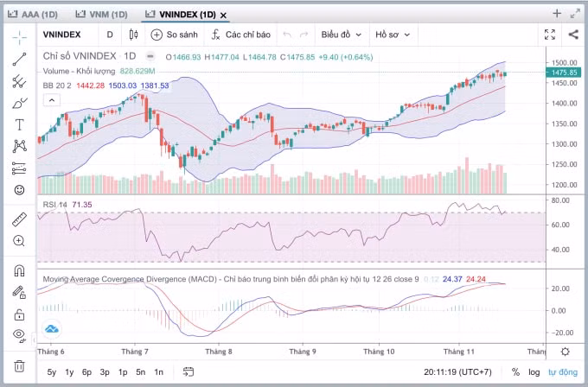Toggle stay in drawing mode
Image resolution: width=588 pixels, height=387 pixels.
coord(20,292)
